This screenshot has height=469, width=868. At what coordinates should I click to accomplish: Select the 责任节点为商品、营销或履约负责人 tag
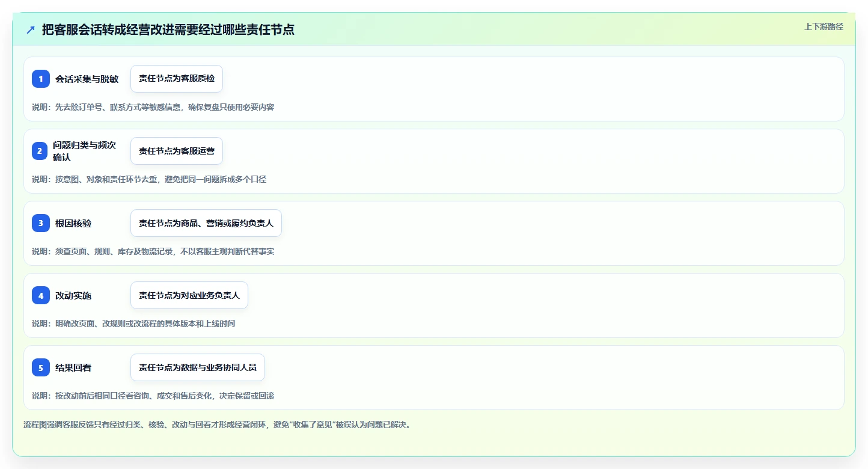(206, 223)
